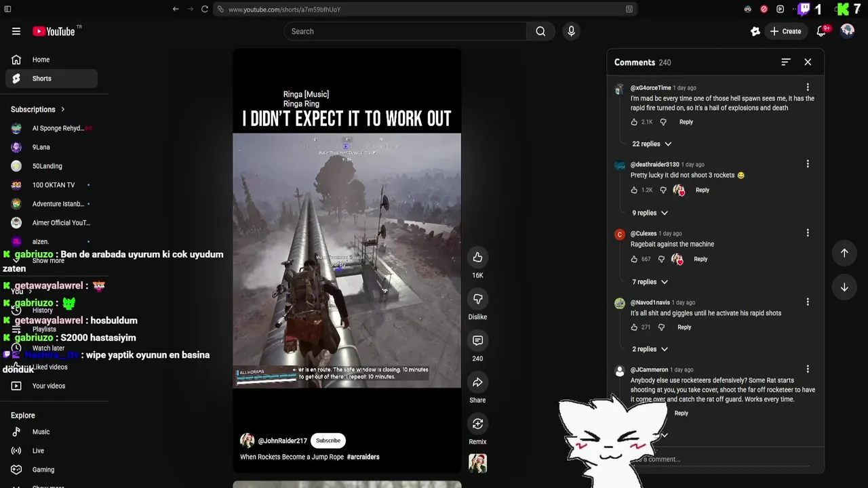Open the account avatar menu
This screenshot has width=868, height=488.
coord(847,31)
